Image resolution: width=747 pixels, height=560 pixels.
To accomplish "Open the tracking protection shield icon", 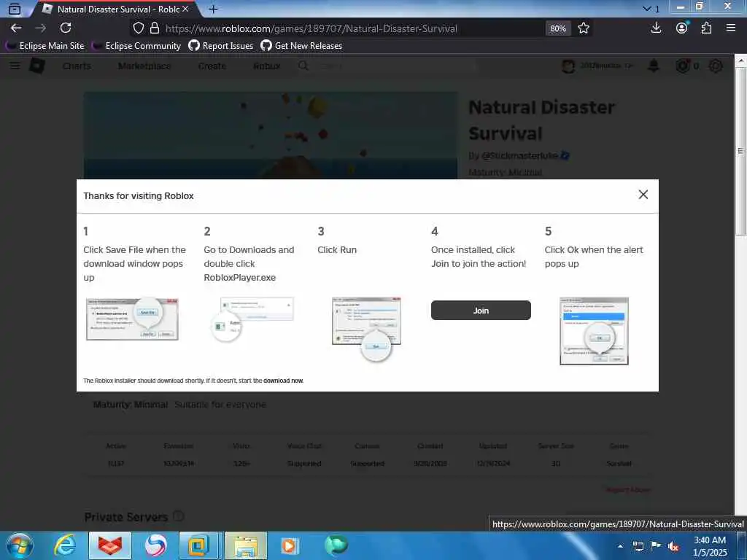I will pyautogui.click(x=138, y=28).
